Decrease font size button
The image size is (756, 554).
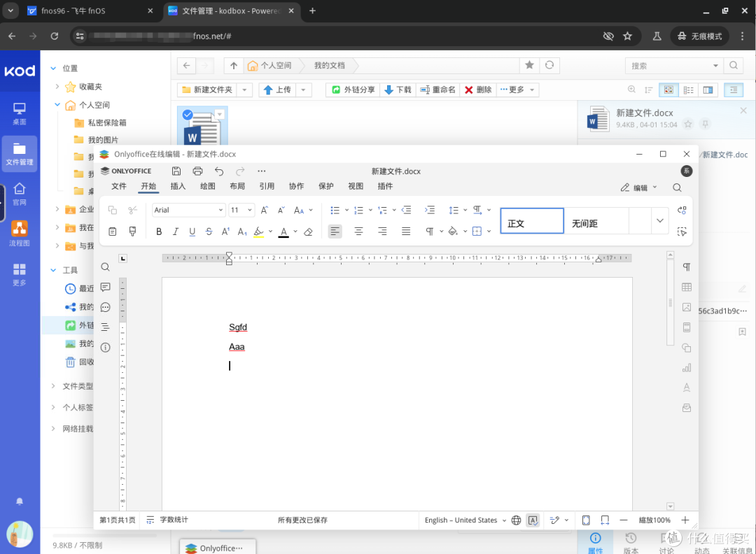click(281, 210)
